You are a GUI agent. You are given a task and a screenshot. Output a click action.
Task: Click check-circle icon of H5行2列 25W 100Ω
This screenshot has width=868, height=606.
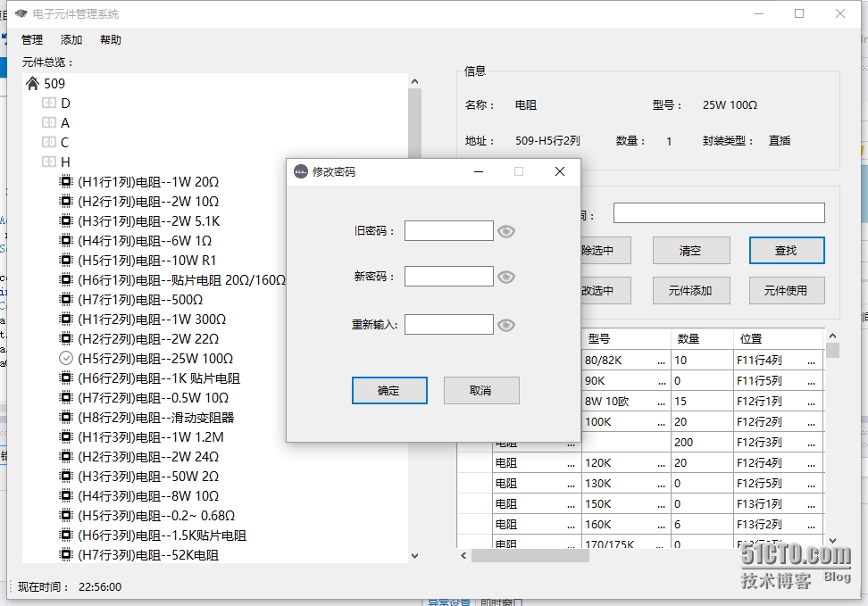coord(66,358)
